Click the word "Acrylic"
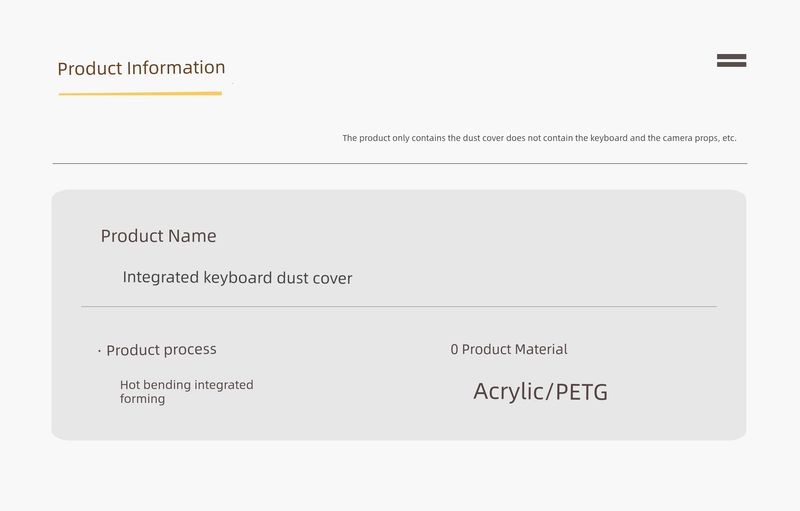800x511 pixels. pyautogui.click(x=508, y=392)
